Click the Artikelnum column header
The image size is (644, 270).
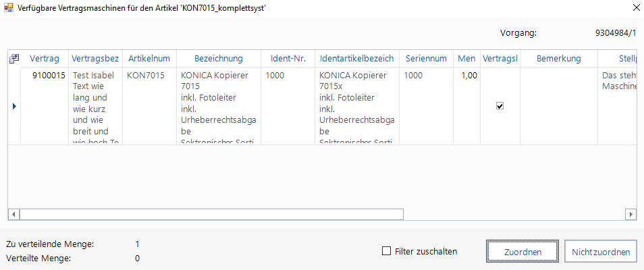pyautogui.click(x=149, y=59)
